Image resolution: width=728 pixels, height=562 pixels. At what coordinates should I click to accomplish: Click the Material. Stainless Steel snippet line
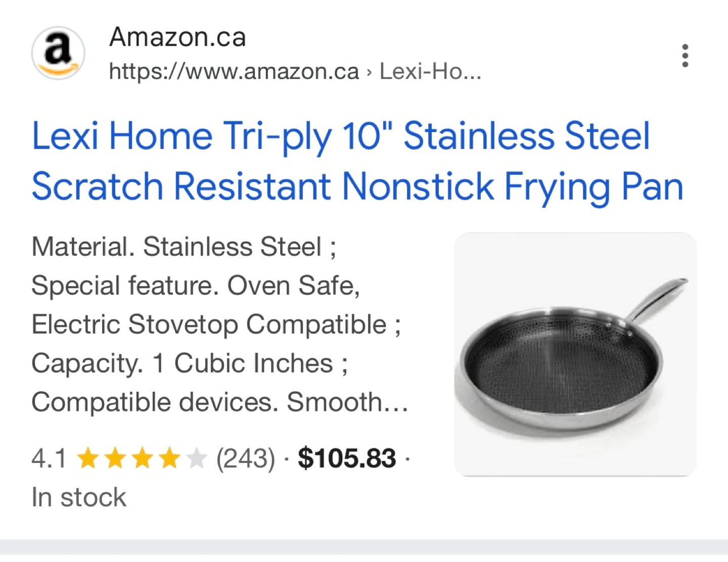pos(184,247)
